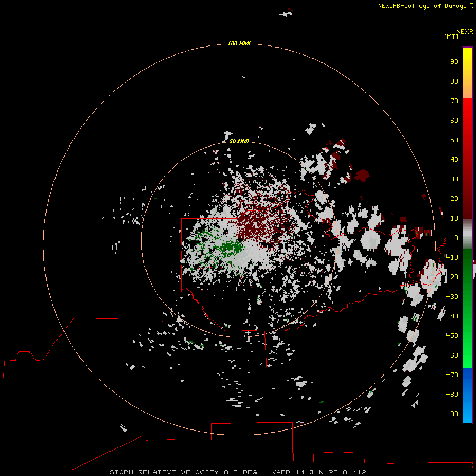The height and width of the screenshot is (476, 476).
Task: Click the -70 value on the velocity scale
Action: [x=452, y=375]
